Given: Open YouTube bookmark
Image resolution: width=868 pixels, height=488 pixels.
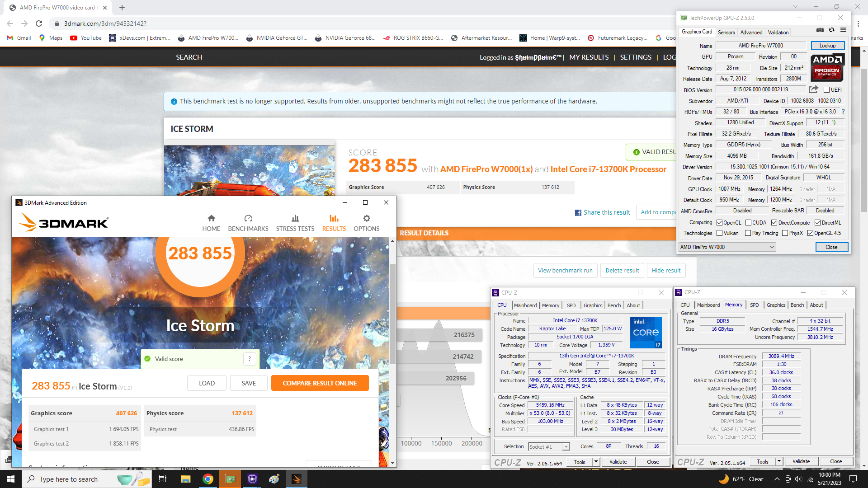Looking at the screenshot, I should pyautogui.click(x=86, y=38).
